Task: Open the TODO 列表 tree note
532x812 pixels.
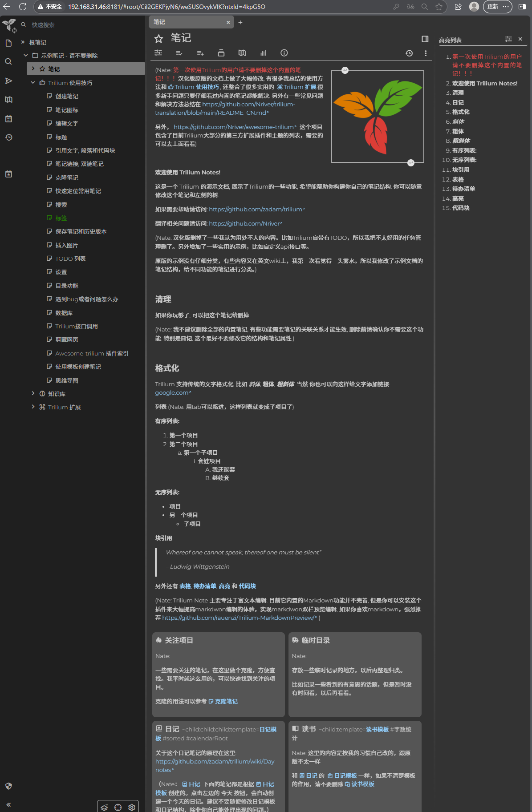Action: click(x=70, y=259)
